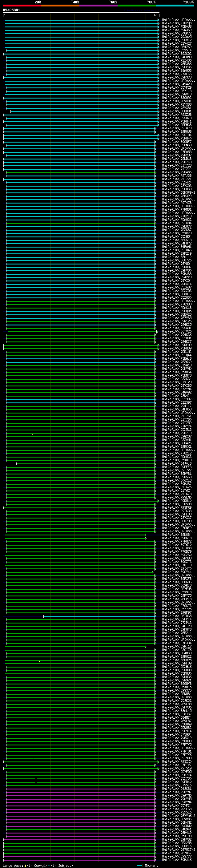Viewport: 197px width, 868px height.
Task: Click hit UniRef100_B9SCD2
Action: [x=177, y=54]
